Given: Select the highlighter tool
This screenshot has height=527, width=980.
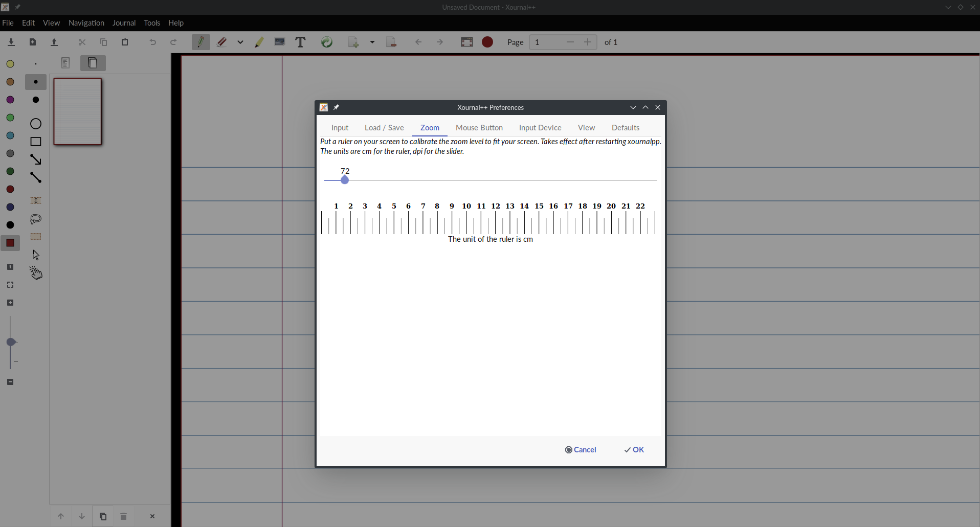Looking at the screenshot, I should (259, 42).
